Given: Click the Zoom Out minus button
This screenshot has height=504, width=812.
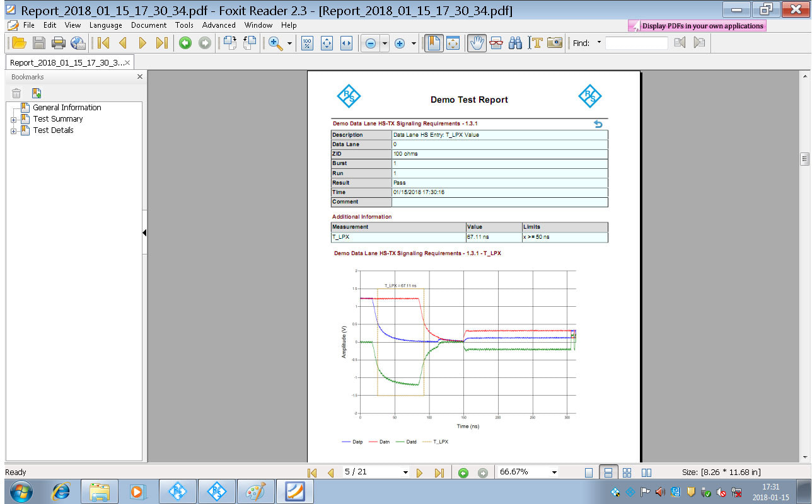Looking at the screenshot, I should point(371,43).
